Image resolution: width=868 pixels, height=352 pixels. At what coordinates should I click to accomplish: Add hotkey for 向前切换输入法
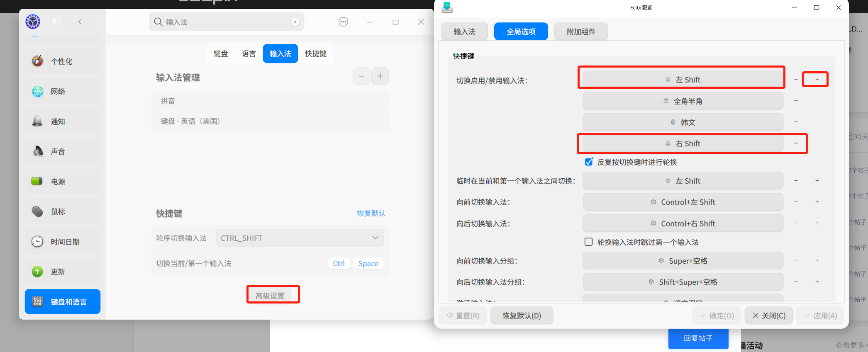pyautogui.click(x=817, y=202)
